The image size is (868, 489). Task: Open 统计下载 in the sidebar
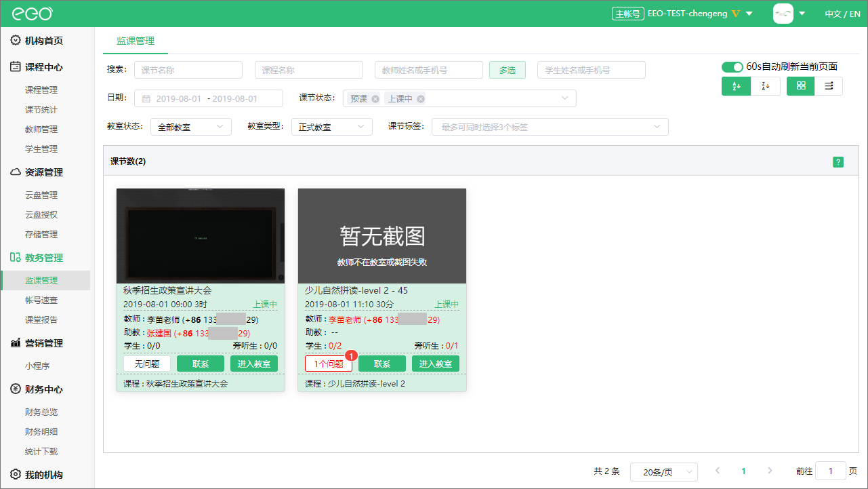click(x=41, y=451)
